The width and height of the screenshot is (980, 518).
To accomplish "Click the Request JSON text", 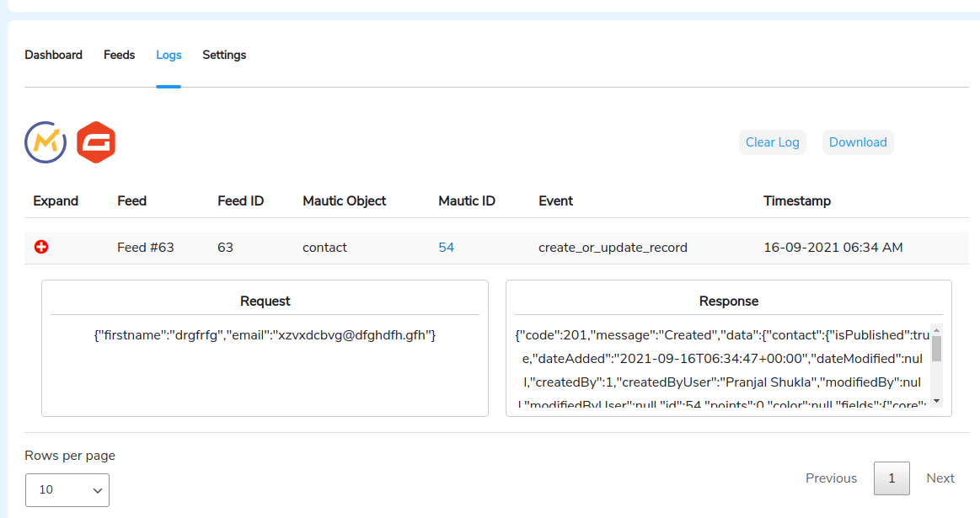I will pyautogui.click(x=265, y=335).
